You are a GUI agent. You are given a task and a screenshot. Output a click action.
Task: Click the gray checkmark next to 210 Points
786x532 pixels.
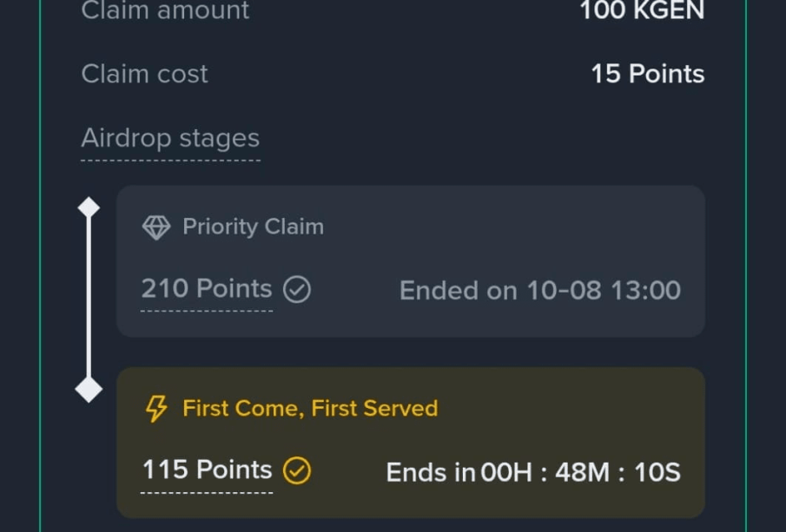tap(297, 290)
